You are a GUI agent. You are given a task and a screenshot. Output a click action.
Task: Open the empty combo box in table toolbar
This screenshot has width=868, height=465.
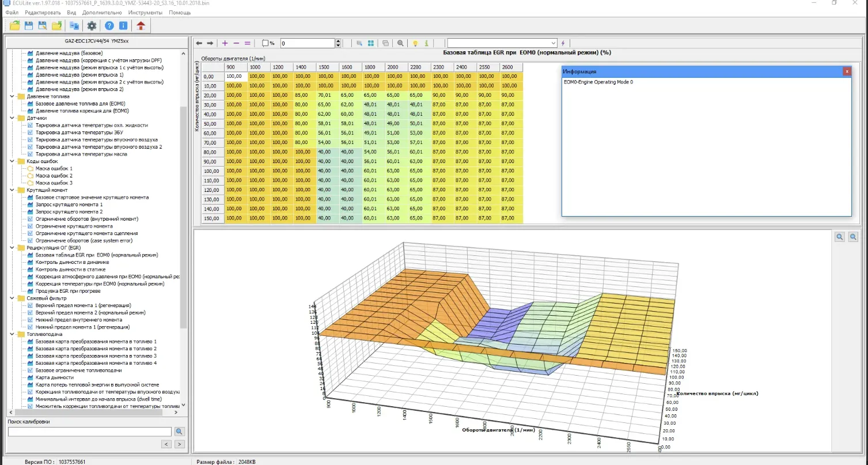coord(502,43)
